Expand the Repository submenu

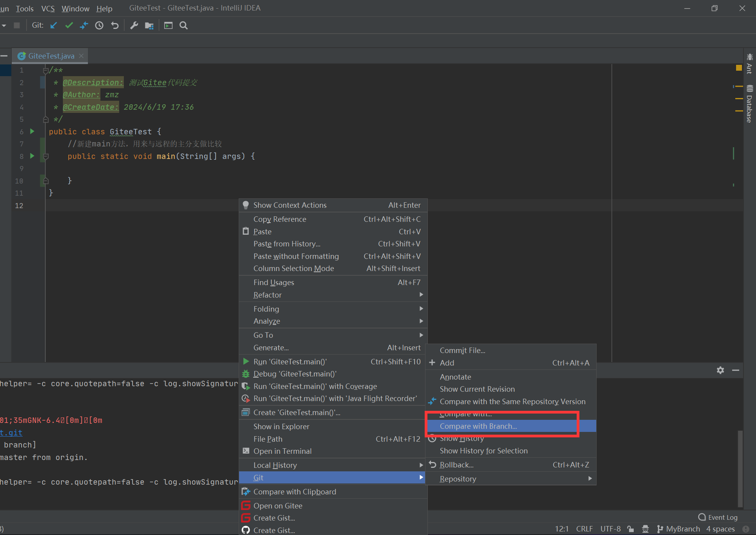511,479
